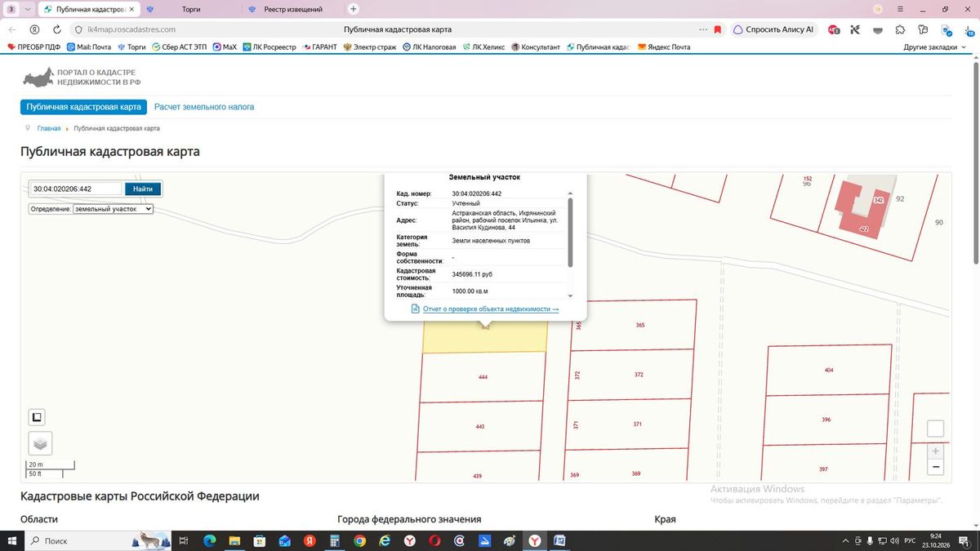Open the calculator from the taskbar

click(x=335, y=540)
